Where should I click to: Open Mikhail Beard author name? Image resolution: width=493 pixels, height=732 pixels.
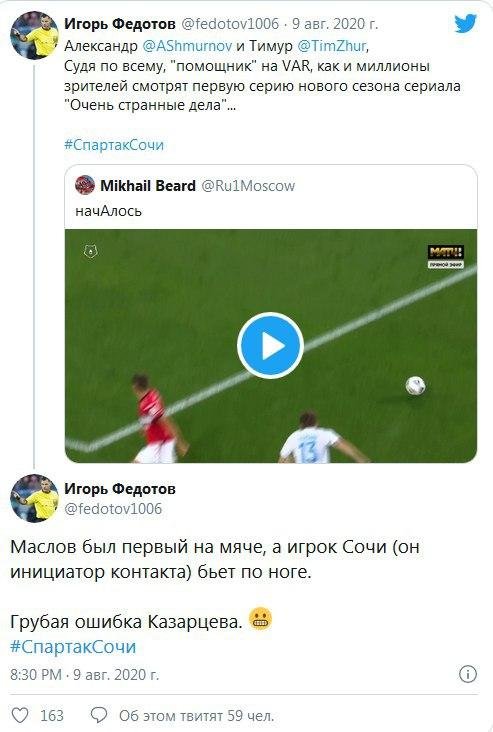point(148,186)
